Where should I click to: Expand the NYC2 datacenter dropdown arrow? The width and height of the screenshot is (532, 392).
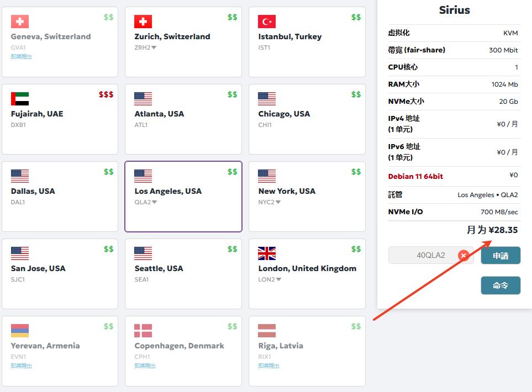[x=278, y=202]
